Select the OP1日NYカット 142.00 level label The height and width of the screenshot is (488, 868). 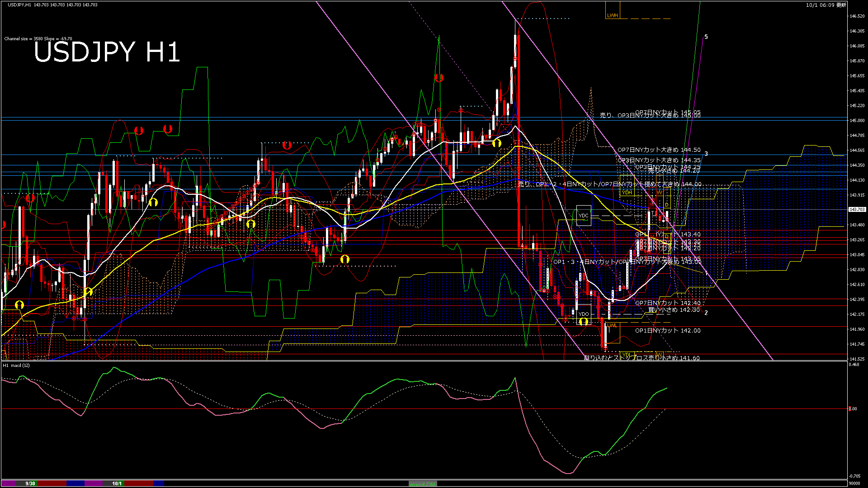coord(668,331)
